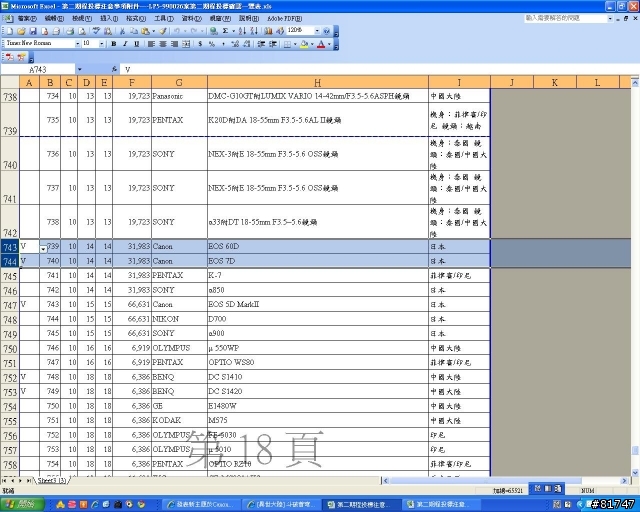Image resolution: width=640 pixels, height=512 pixels.
Task: Click the Windows Start button
Action: [x=21, y=504]
